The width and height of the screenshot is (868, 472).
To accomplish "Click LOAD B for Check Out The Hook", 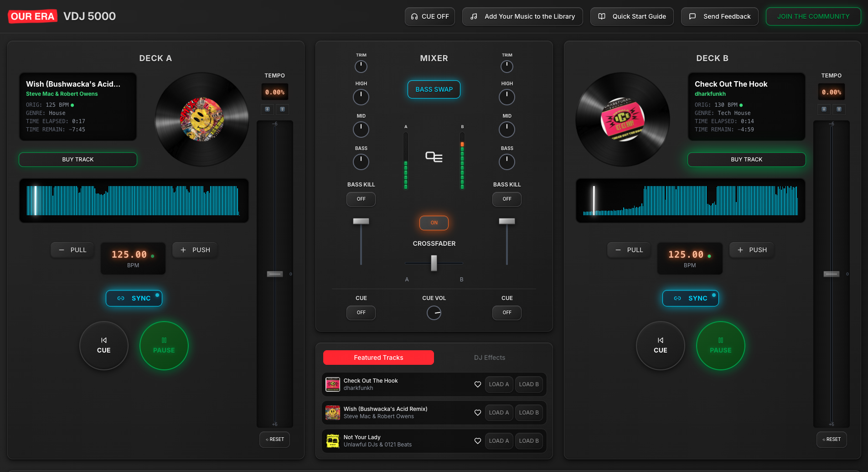I will pyautogui.click(x=528, y=384).
